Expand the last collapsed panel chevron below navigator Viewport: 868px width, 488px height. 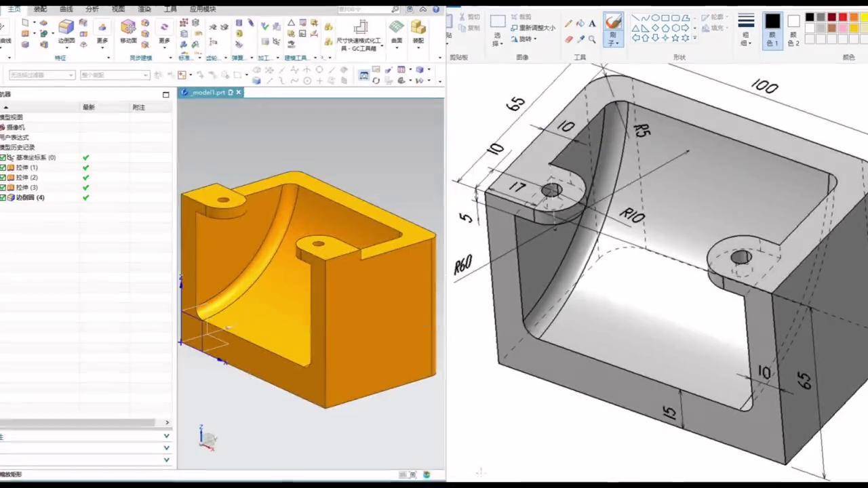coord(167,460)
